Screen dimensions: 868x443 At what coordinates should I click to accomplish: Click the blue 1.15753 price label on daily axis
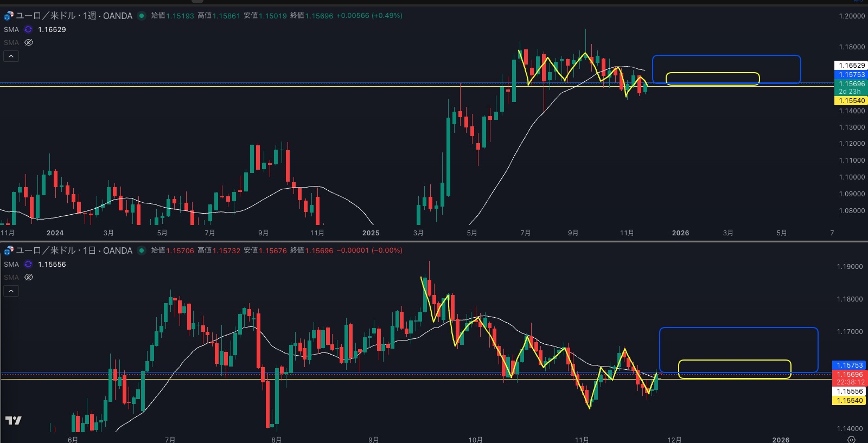850,365
